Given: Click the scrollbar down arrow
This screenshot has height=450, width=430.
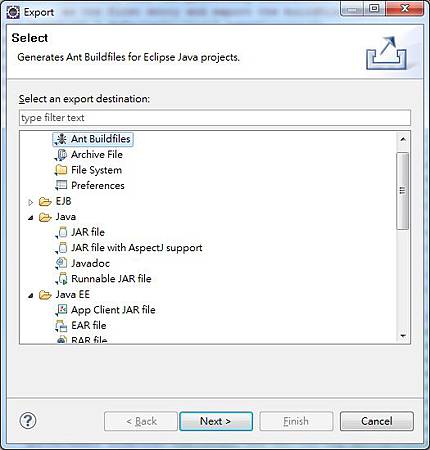Looking at the screenshot, I should (403, 336).
